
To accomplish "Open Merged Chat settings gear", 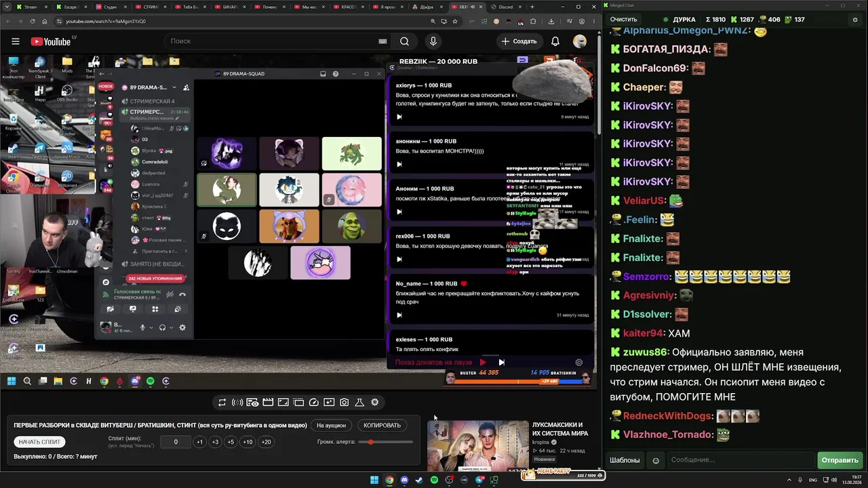I will (x=854, y=20).
